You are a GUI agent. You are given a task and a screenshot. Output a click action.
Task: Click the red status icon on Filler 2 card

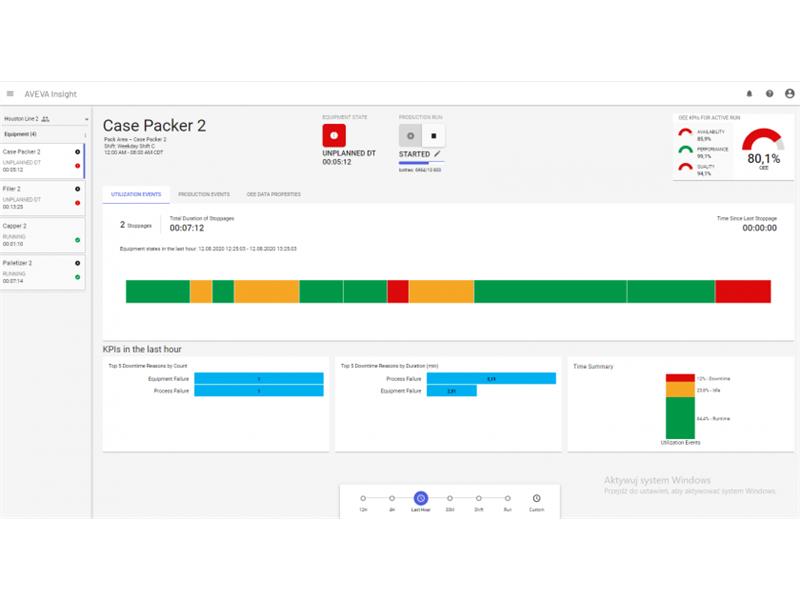(78, 203)
